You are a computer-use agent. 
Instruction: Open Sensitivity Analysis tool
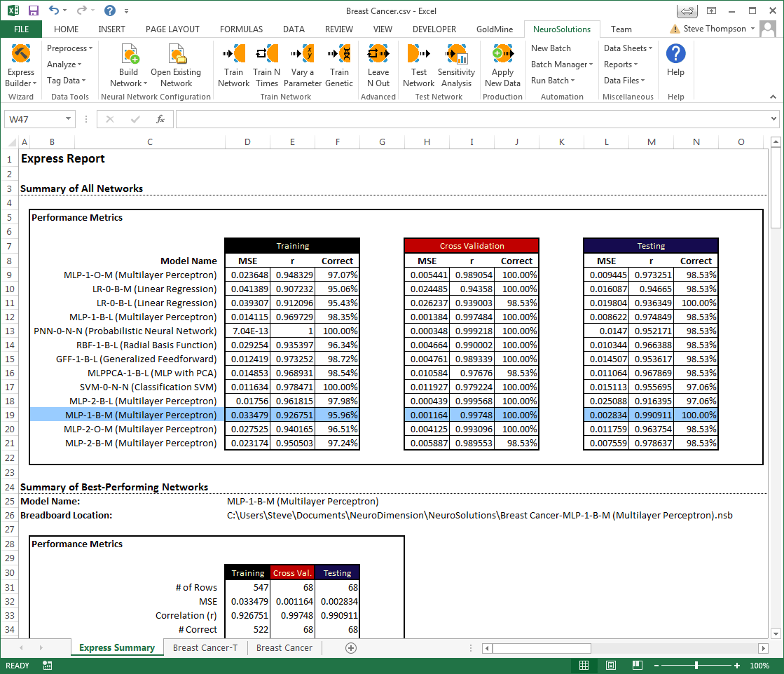(456, 65)
